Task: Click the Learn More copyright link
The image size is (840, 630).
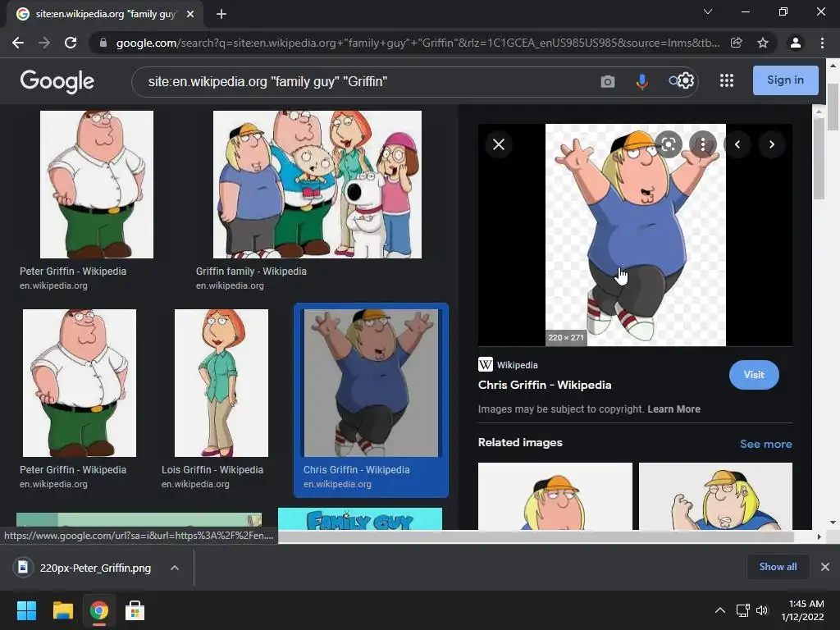Action: tap(674, 409)
